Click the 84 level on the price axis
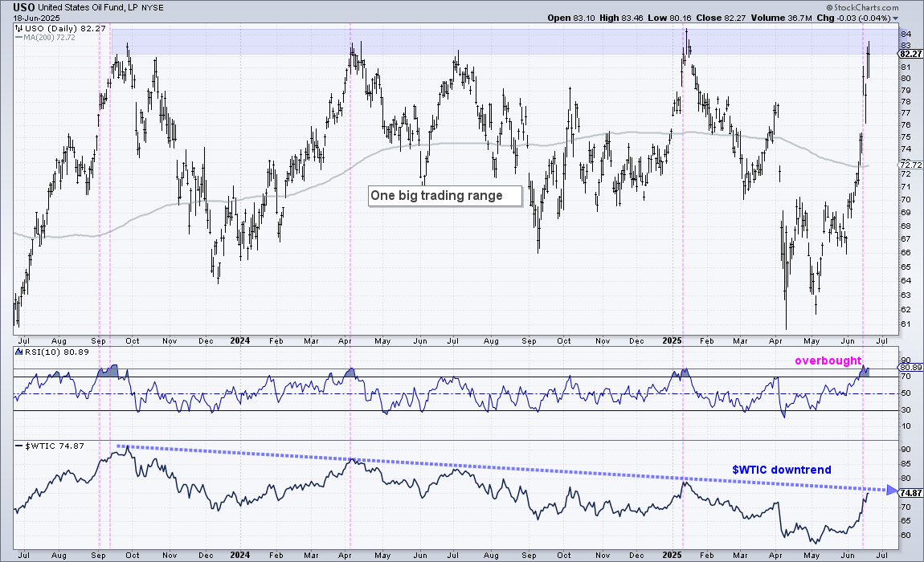 coord(906,35)
